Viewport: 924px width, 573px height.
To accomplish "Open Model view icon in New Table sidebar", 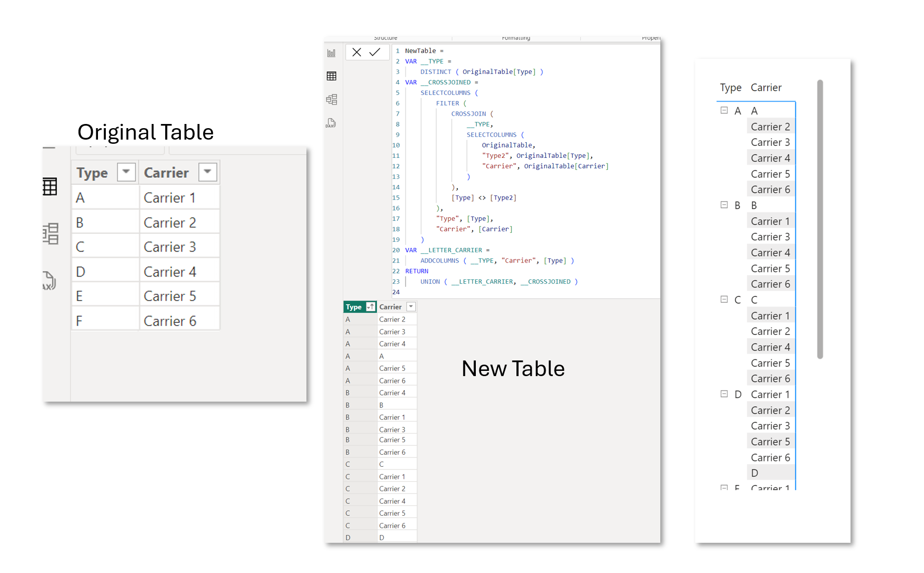I will pos(331,99).
